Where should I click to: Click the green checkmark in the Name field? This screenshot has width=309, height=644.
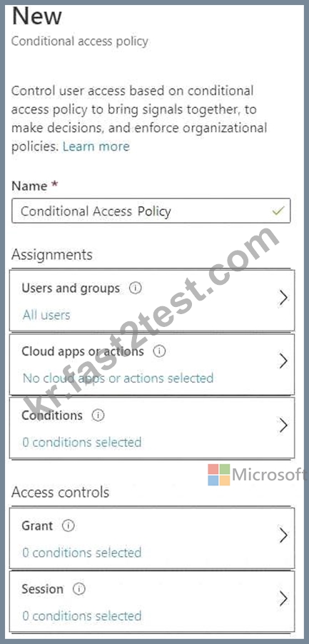[278, 211]
